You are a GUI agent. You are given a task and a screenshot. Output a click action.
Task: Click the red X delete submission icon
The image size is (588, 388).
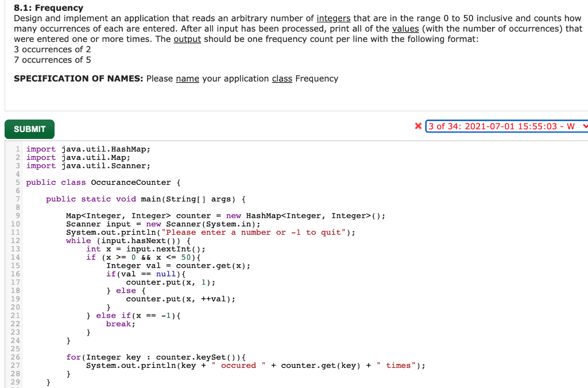(x=419, y=126)
